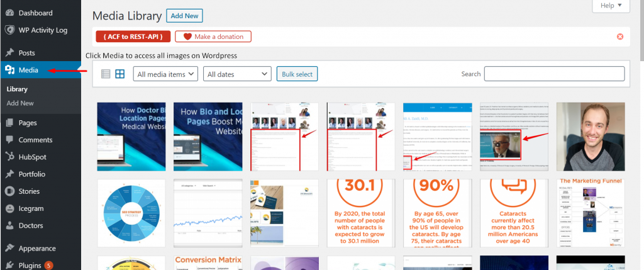
Task: Click the Posts pushpin icon
Action: tap(10, 53)
